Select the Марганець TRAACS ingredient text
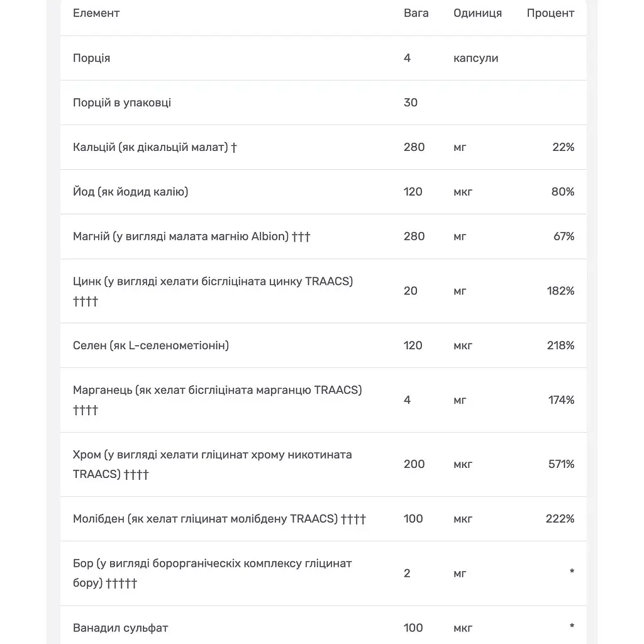This screenshot has width=644, height=644. 217,399
